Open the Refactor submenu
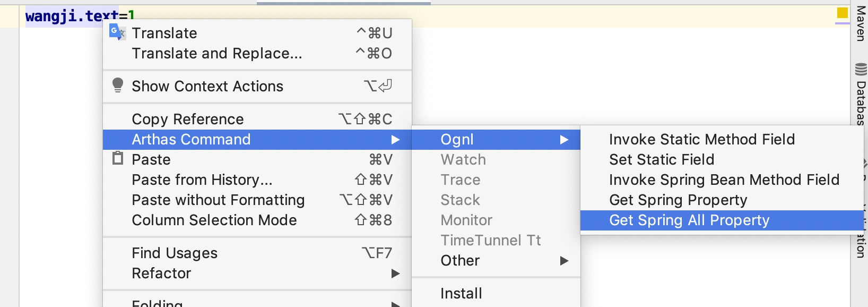This screenshot has height=307, width=868. pos(257,273)
